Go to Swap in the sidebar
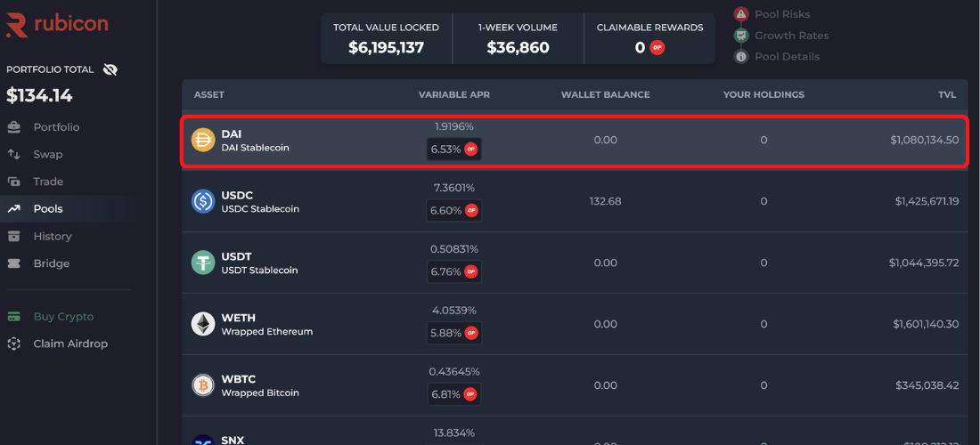The height and width of the screenshot is (445, 980). pyautogui.click(x=48, y=154)
